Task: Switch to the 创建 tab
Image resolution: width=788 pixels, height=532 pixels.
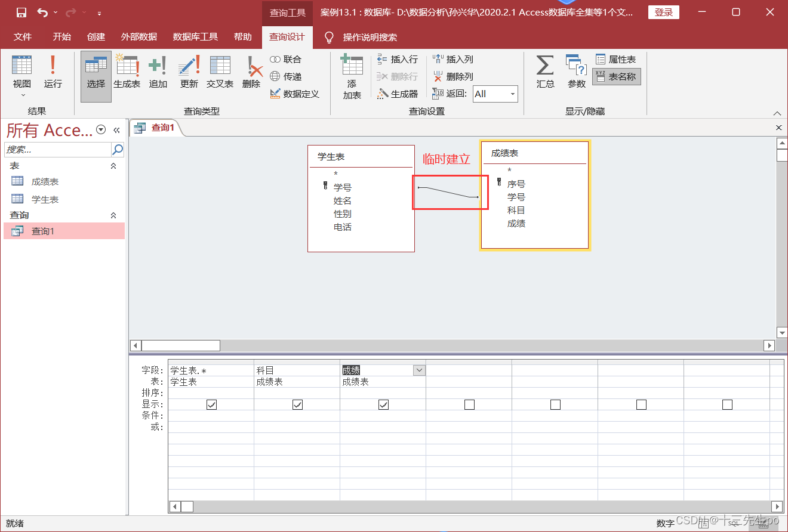Action: [x=96, y=37]
